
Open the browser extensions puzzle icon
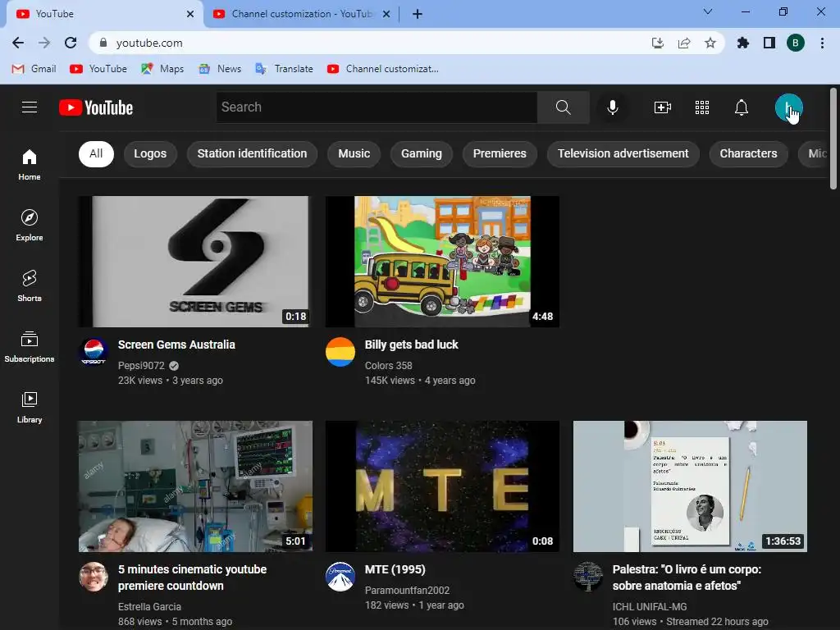point(742,43)
